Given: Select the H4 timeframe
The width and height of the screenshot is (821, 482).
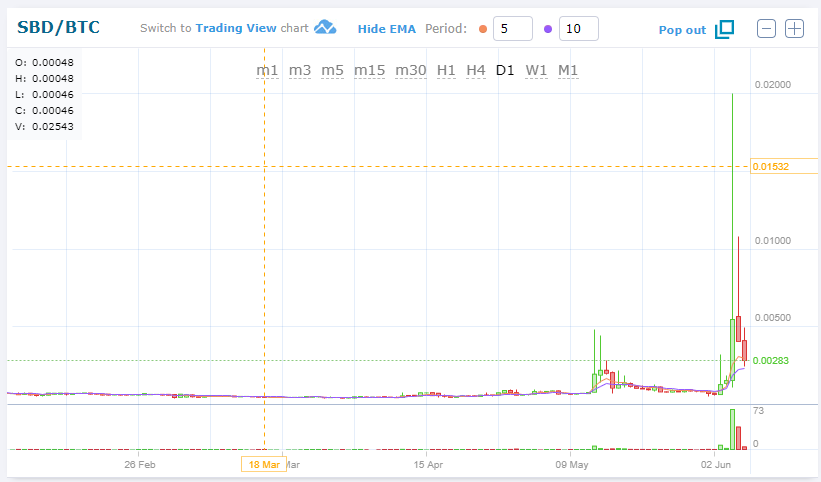Looking at the screenshot, I should pyautogui.click(x=475, y=70).
